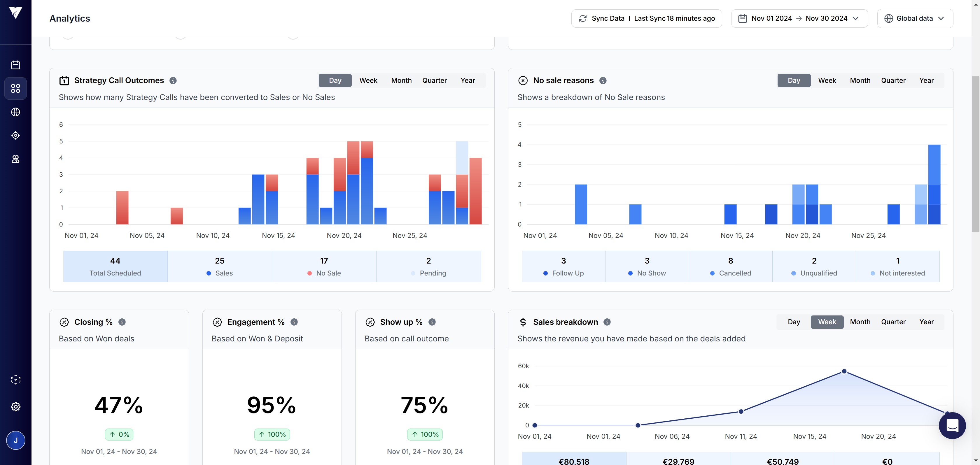Screen dimensions: 980x465
Task: Switch Strategy Call Outcomes to Week
Action: pos(368,80)
